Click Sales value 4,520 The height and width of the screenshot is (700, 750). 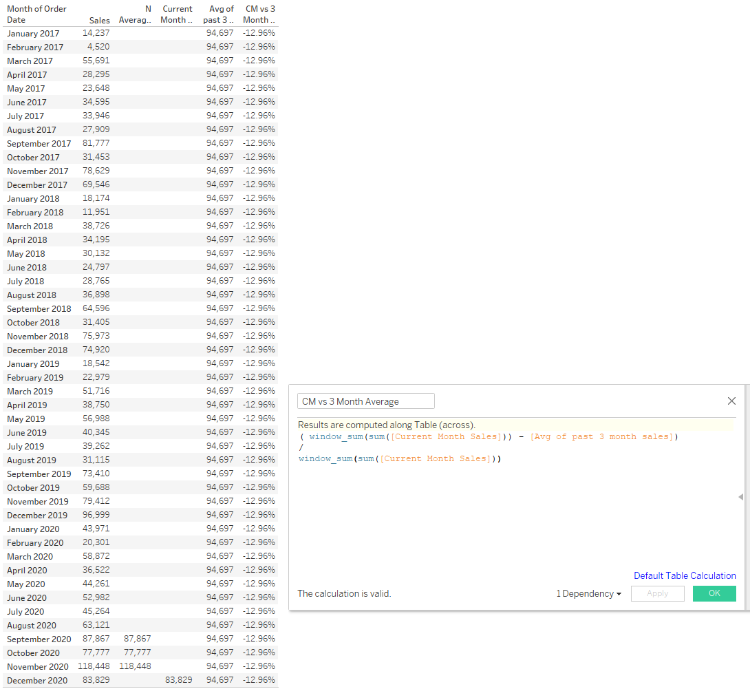pos(98,47)
